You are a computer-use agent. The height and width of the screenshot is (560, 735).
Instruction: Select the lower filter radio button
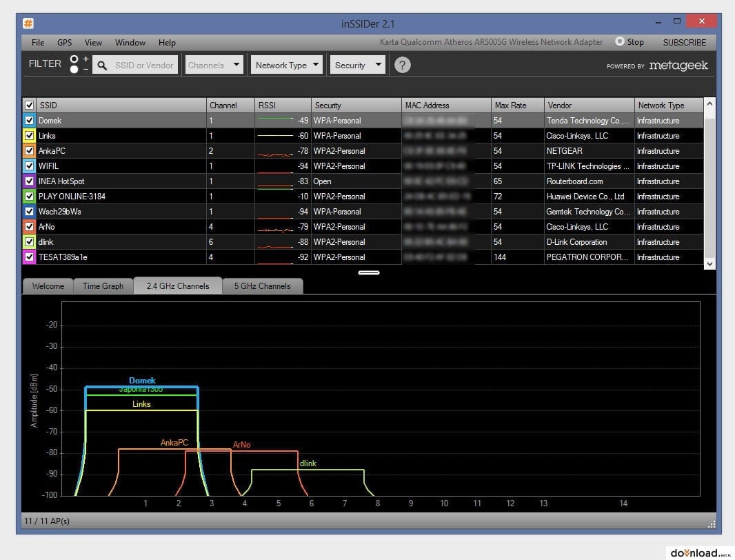point(74,70)
